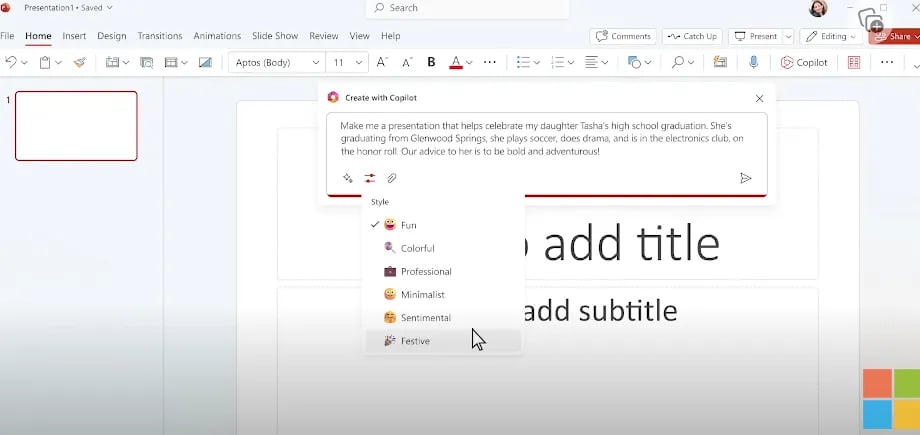The image size is (920, 435).
Task: Open the File menu
Action: 7,36
